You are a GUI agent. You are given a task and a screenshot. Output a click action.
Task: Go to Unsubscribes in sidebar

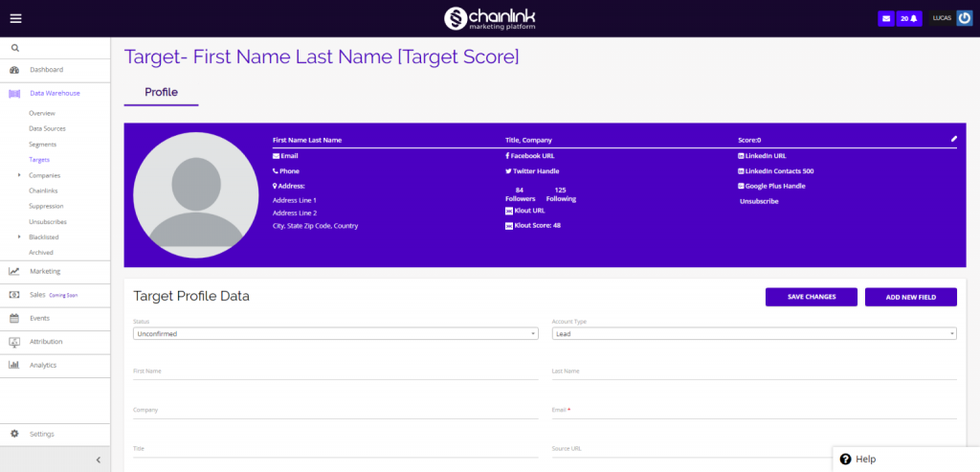(48, 222)
